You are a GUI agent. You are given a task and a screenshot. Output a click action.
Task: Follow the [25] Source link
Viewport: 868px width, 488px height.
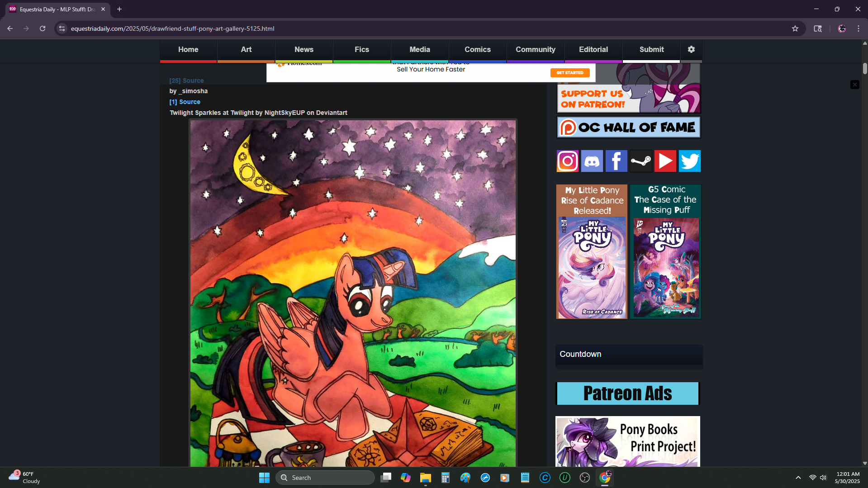point(186,81)
